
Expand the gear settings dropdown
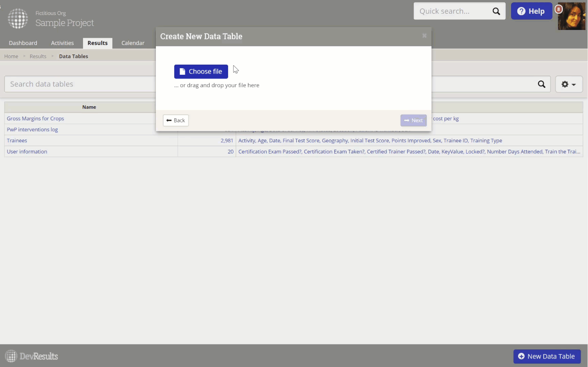[568, 84]
